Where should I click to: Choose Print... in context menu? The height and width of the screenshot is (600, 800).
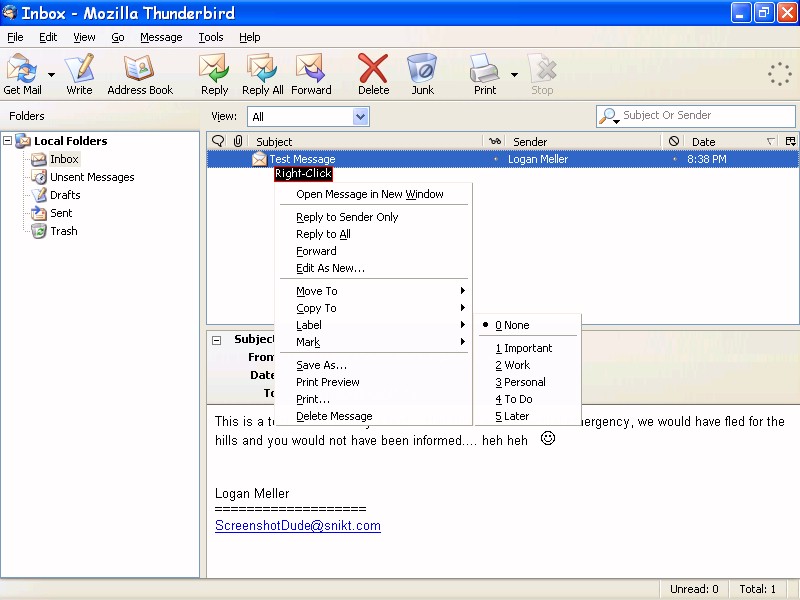373,399
